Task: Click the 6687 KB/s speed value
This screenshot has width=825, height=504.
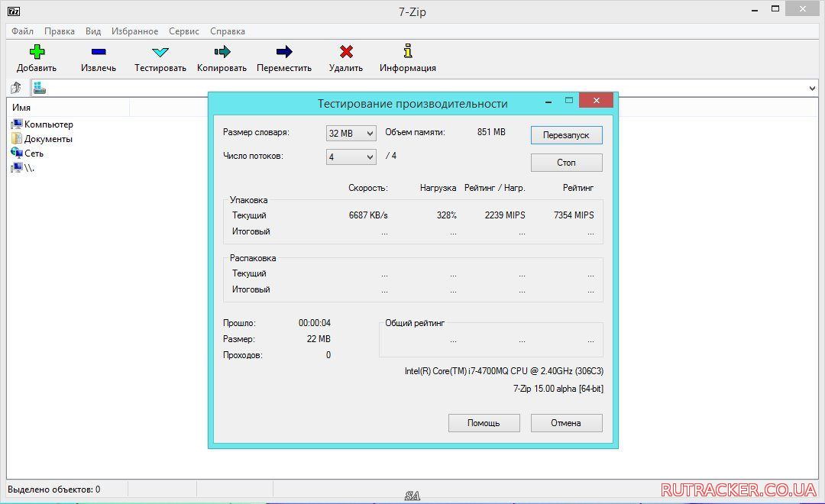Action: click(x=368, y=215)
